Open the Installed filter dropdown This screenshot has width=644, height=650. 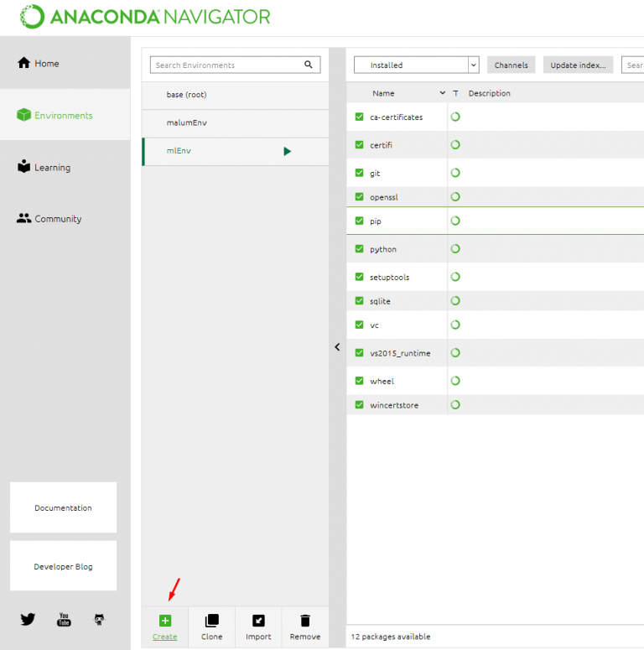[417, 65]
